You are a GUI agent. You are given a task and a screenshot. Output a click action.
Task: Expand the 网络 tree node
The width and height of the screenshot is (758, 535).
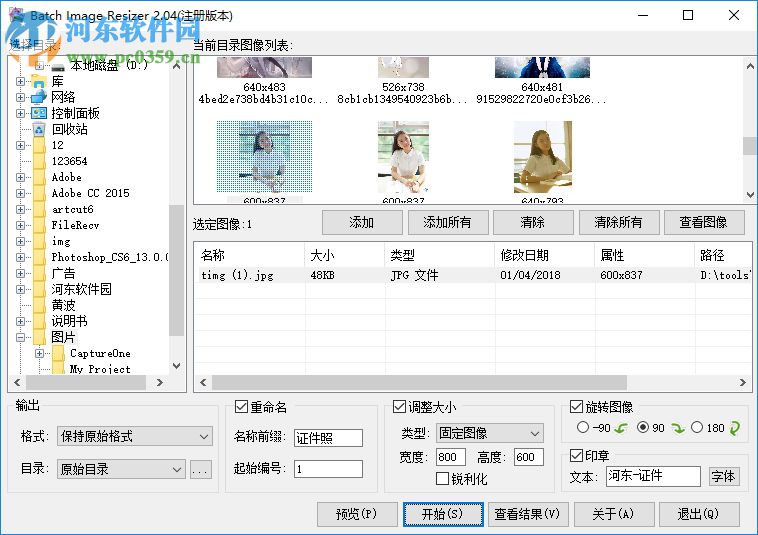pos(20,97)
